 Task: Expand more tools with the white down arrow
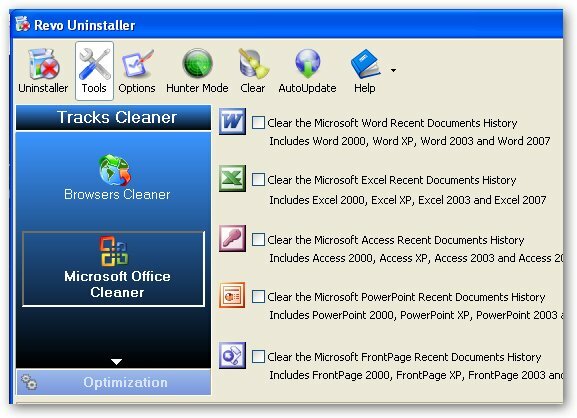click(x=116, y=362)
